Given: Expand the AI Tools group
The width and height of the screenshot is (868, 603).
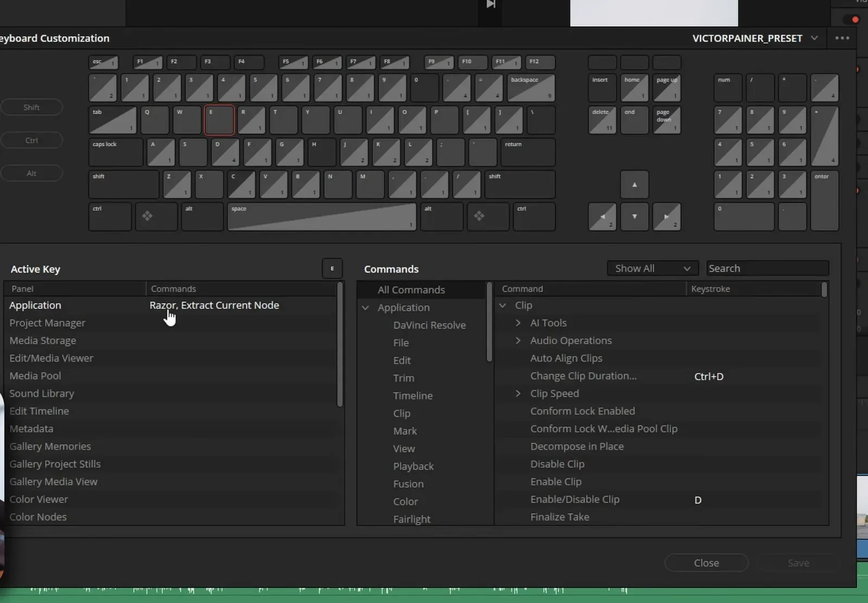Looking at the screenshot, I should point(518,323).
